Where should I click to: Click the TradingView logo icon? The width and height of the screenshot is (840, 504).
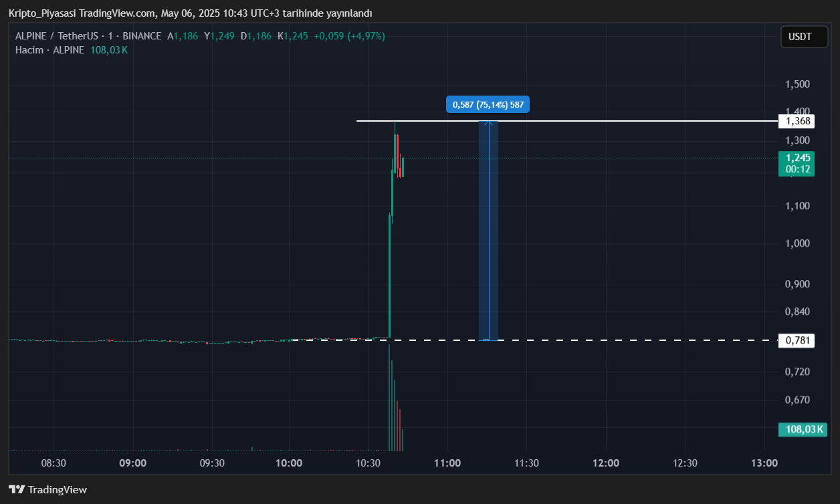[17, 489]
